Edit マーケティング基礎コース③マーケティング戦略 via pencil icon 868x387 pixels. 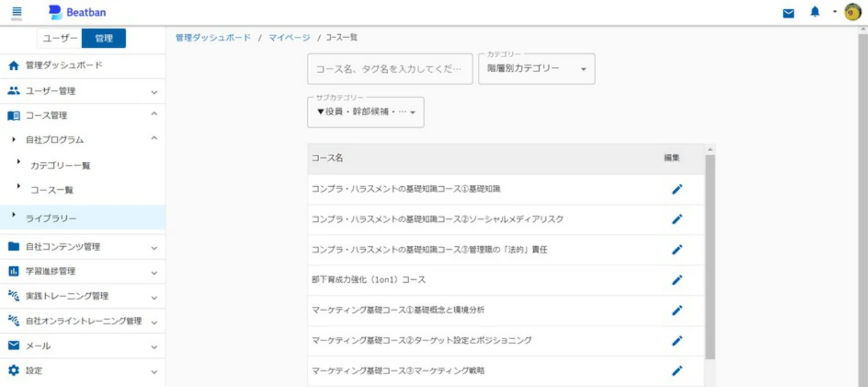(x=677, y=371)
